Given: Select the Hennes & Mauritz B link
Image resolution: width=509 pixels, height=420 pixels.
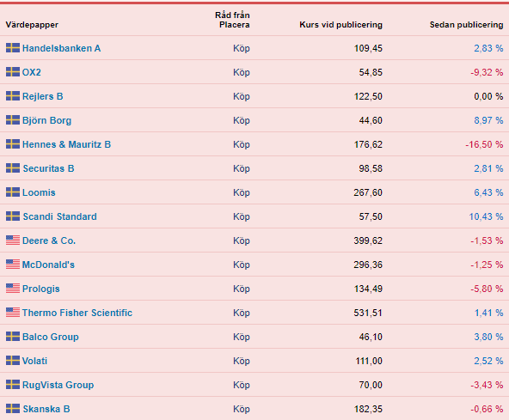Looking at the screenshot, I should pos(66,144).
